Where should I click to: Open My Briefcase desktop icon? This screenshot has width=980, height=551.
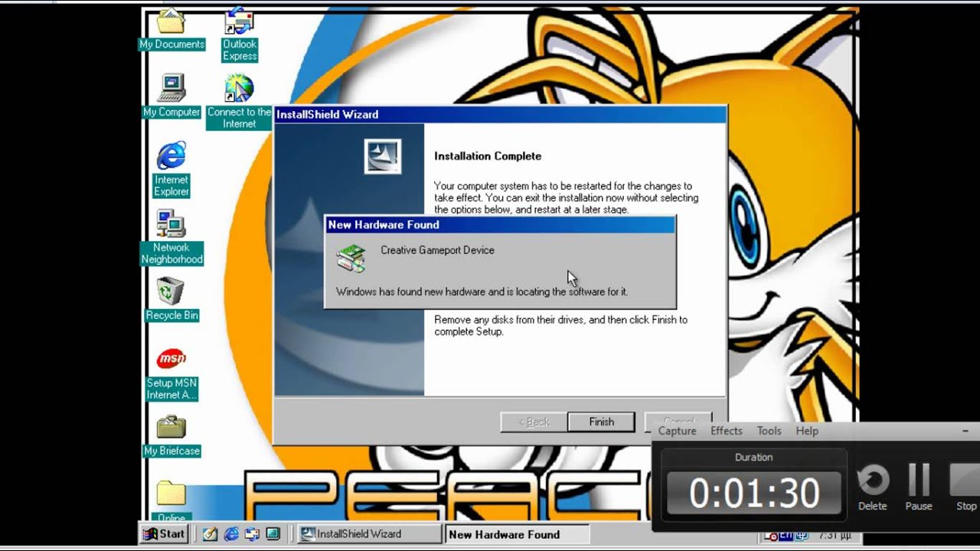pos(171,436)
